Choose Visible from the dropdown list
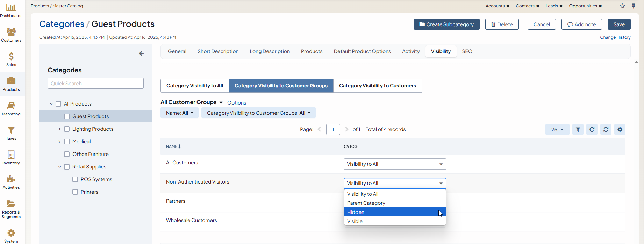The width and height of the screenshot is (644, 244). pos(355,221)
